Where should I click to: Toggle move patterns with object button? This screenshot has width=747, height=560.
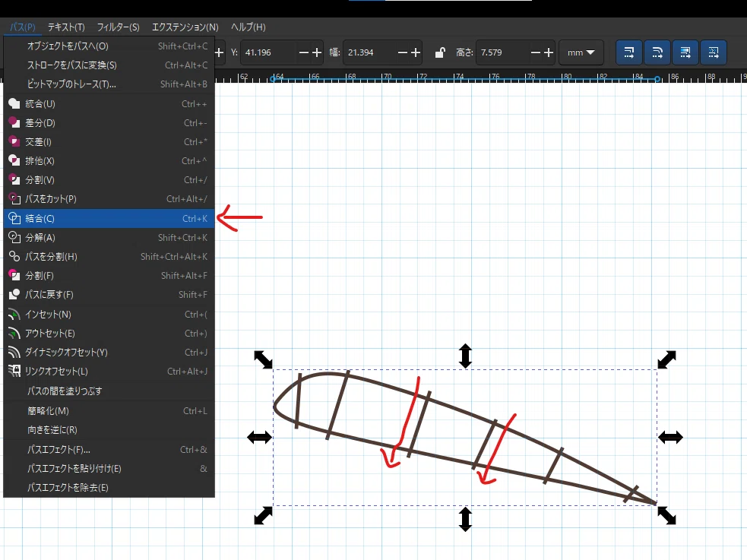713,52
